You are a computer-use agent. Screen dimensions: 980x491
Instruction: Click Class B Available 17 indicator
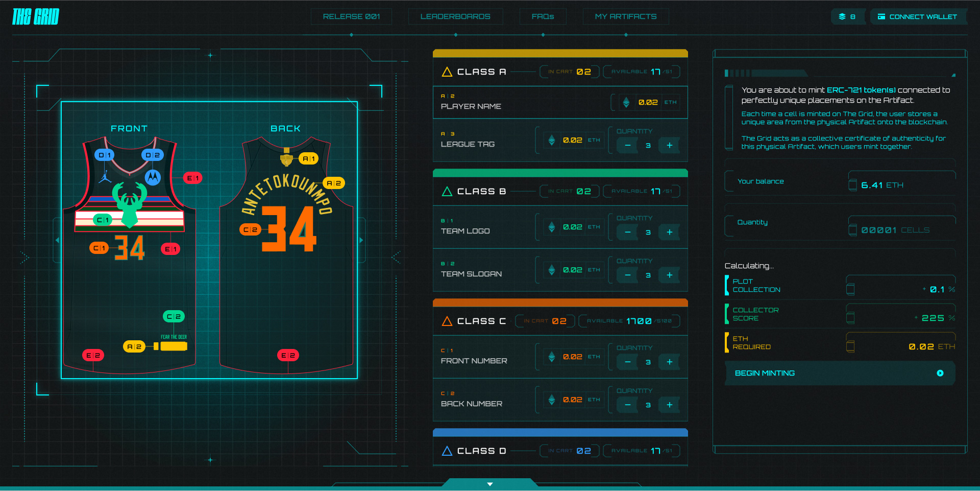point(642,191)
